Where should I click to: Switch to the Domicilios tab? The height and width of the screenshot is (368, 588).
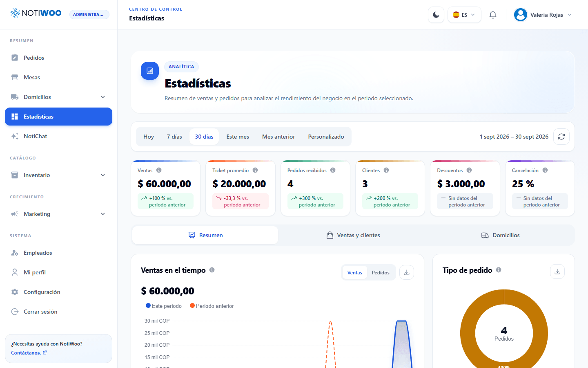(500, 235)
